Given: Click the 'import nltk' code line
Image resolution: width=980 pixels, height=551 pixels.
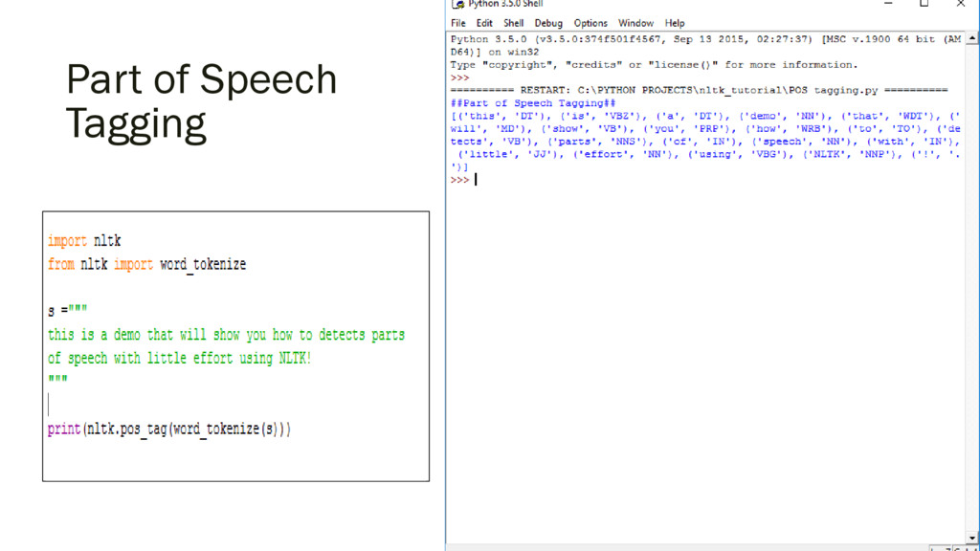Looking at the screenshot, I should (84, 240).
